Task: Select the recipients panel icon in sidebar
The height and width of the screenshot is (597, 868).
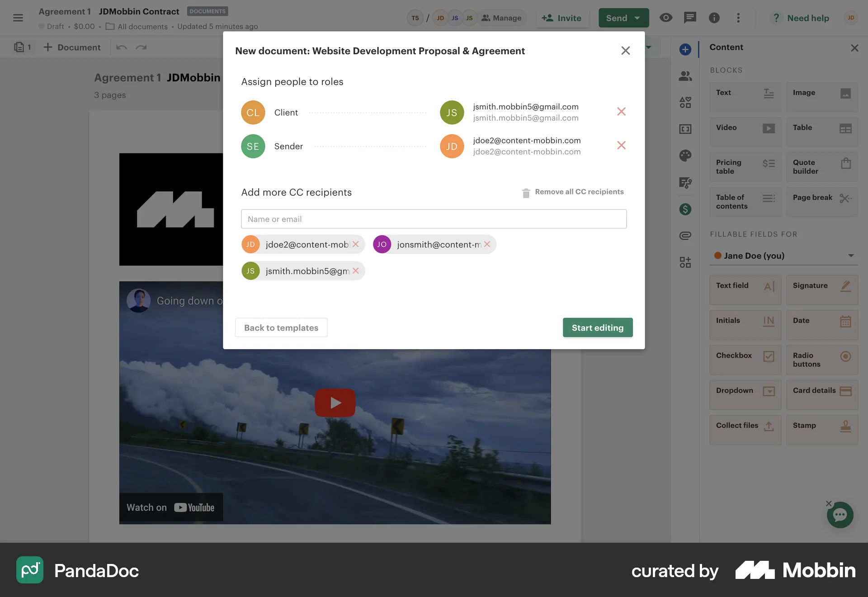Action: 685,76
